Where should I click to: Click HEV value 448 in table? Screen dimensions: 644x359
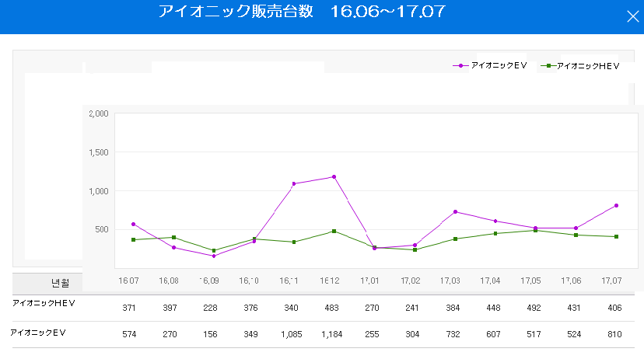[x=493, y=308]
